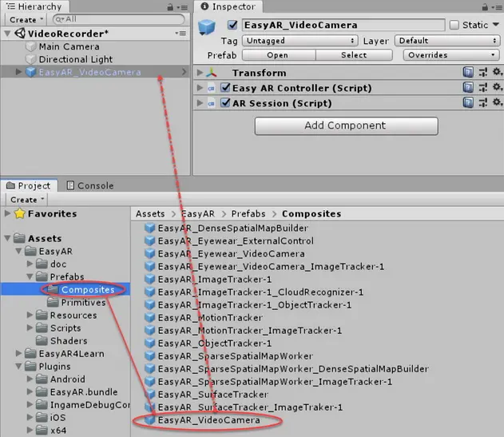This screenshot has height=437, width=504.
Task: Expand EasyAR_VideoCamera in the Hierarchy
Action: pos(18,72)
